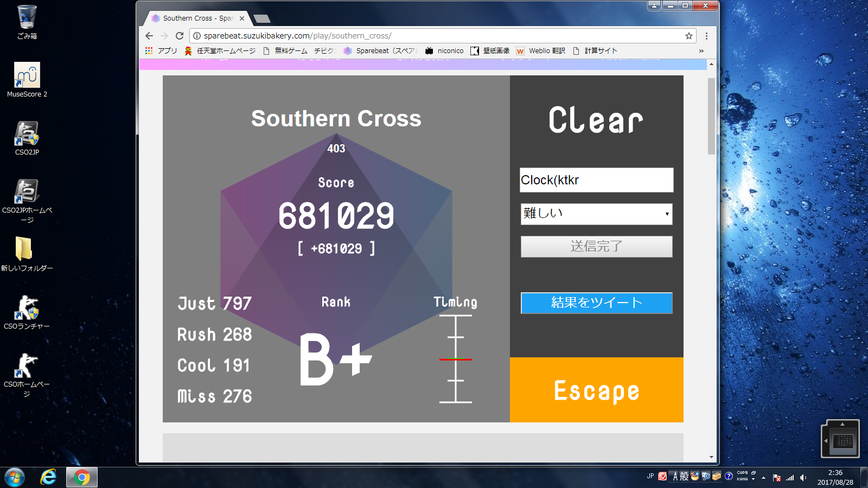The image size is (868, 488).
Task: Open the Apps shortcut in bookmarks bar
Action: click(161, 50)
